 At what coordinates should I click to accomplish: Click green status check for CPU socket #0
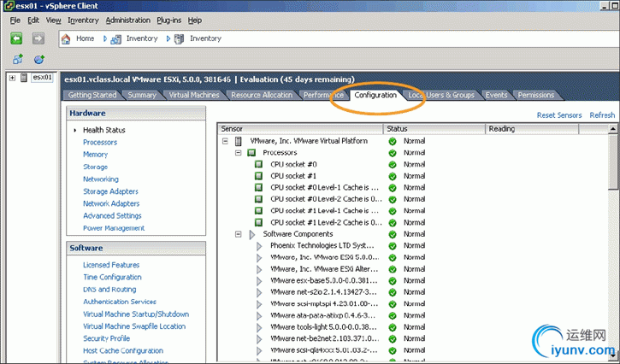pyautogui.click(x=393, y=164)
